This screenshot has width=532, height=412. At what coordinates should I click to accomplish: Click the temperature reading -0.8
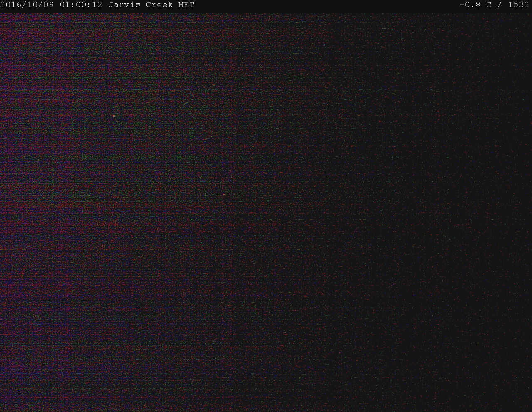coord(469,5)
